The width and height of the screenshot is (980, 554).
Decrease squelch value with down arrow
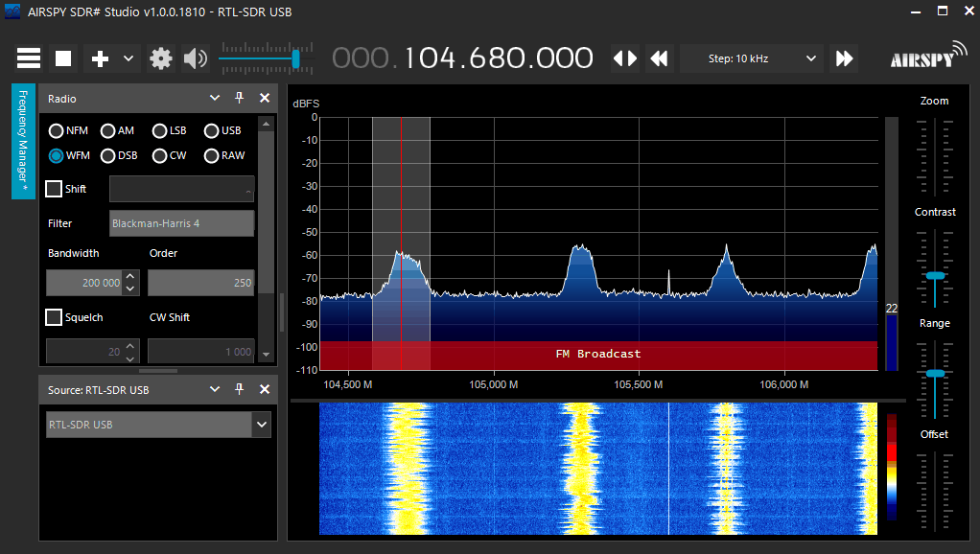[130, 358]
